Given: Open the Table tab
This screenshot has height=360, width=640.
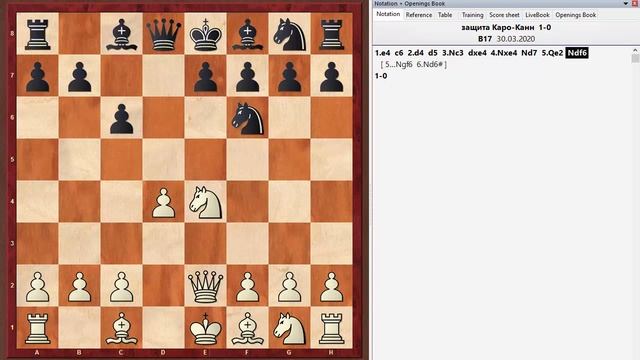Looking at the screenshot, I should point(445,15).
